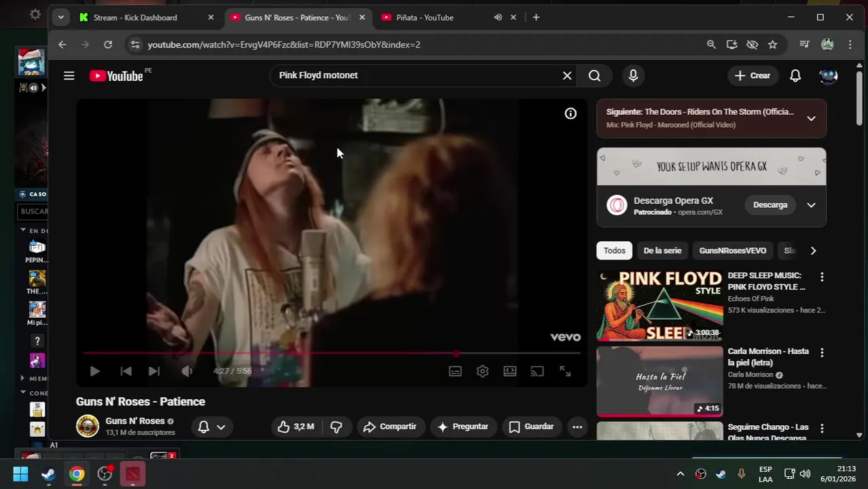Switch to Piñata - YouTube tab

click(x=435, y=17)
